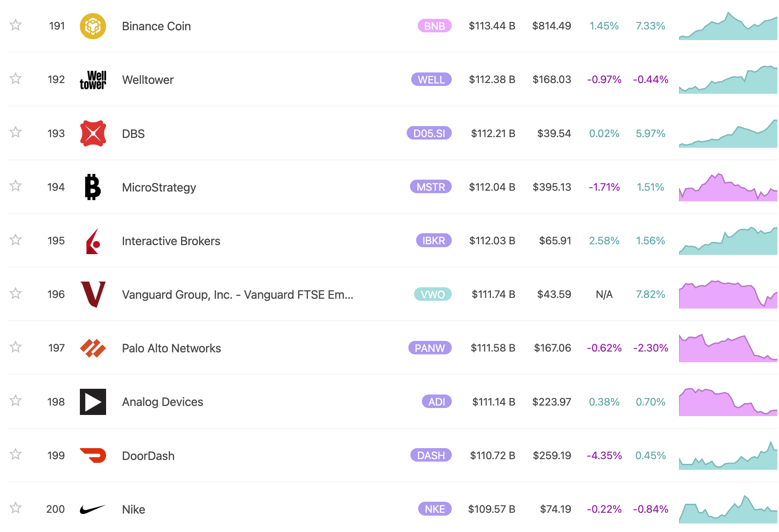Click the Binance Coin gold logo
The width and height of the screenshot is (779, 532).
click(x=93, y=26)
